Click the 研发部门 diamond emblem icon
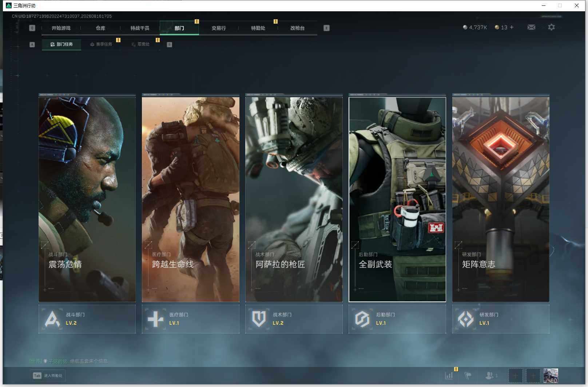This screenshot has height=387, width=588. pos(465,319)
